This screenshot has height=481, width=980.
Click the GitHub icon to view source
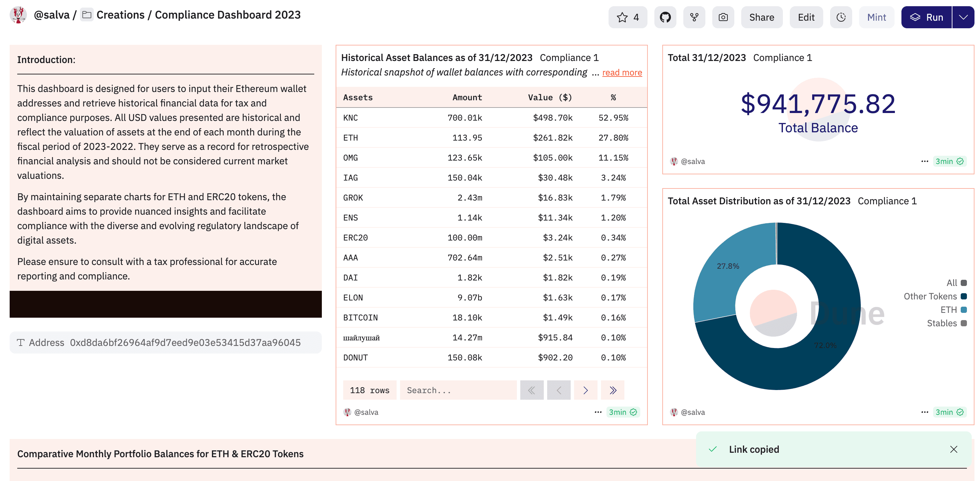666,17
